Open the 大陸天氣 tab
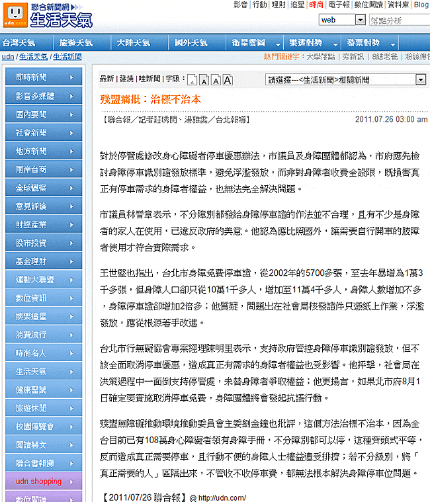Screen dimensions: 430x504 134,43
